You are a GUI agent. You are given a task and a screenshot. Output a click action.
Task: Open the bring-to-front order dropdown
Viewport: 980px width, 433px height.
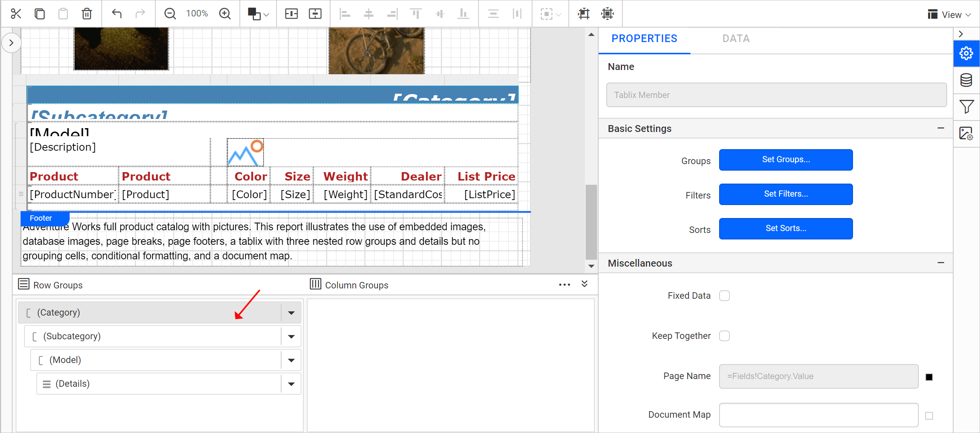(258, 14)
